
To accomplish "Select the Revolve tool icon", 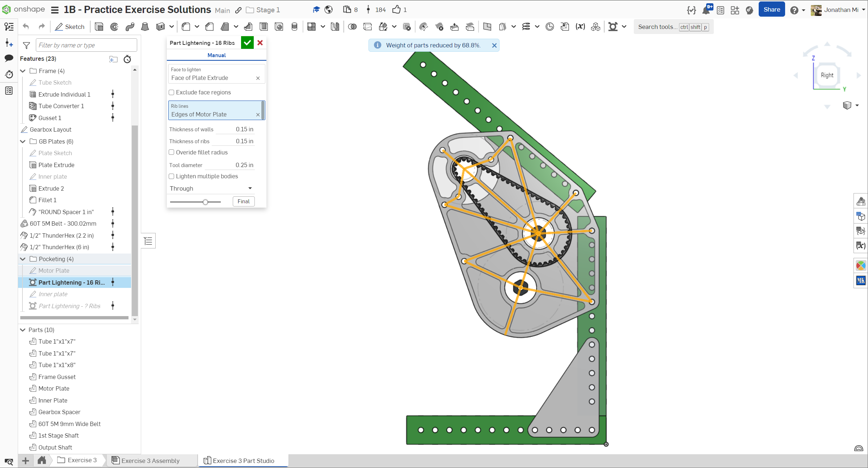I will coord(114,27).
